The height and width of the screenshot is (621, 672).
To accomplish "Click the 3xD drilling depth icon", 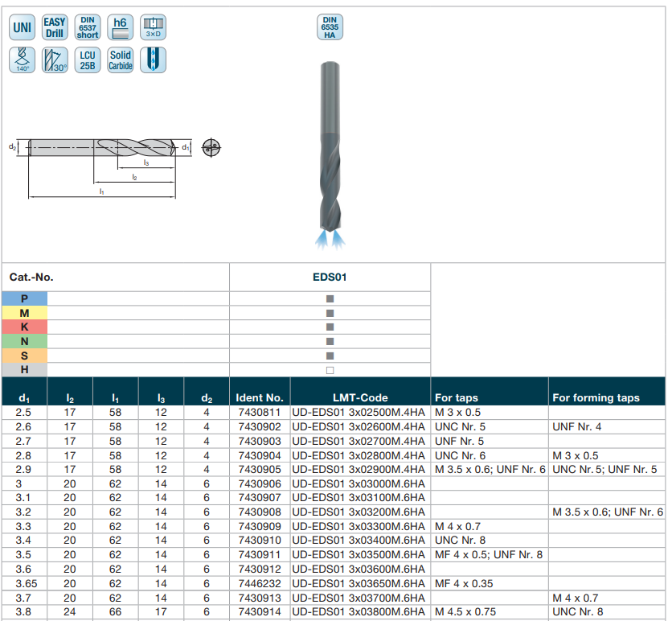I will coord(153,27).
